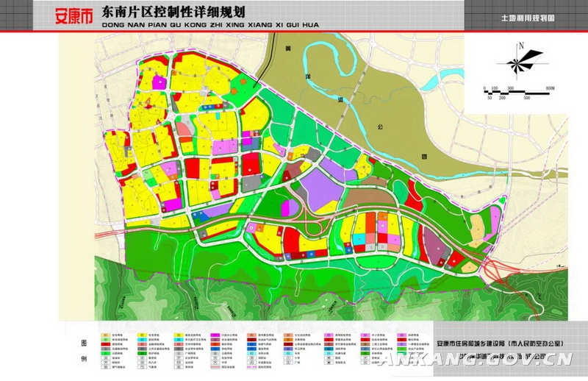Click the turquoise river on the map
The image size is (588, 381).
click(x=344, y=81)
